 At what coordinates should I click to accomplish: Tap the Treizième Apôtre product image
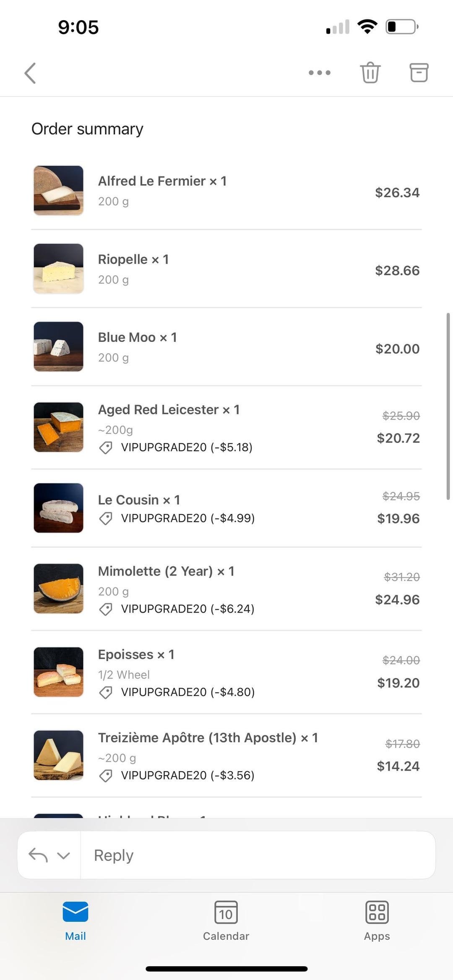(x=58, y=755)
